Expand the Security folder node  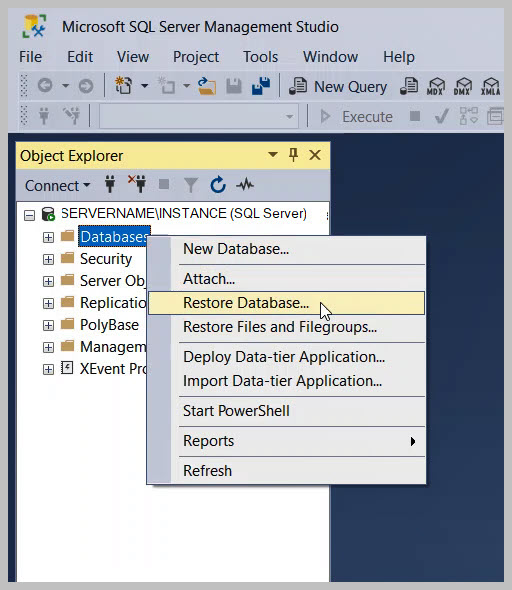coord(48,259)
